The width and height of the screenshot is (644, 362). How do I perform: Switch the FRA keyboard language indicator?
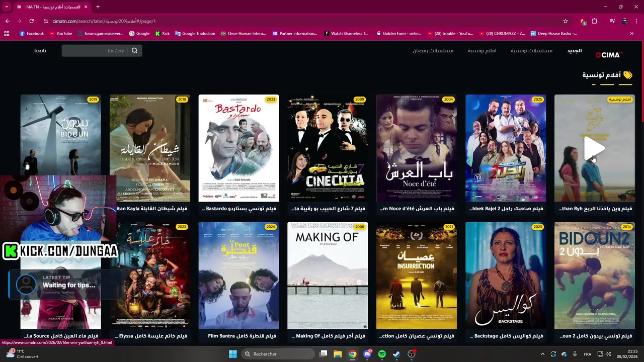click(588, 354)
